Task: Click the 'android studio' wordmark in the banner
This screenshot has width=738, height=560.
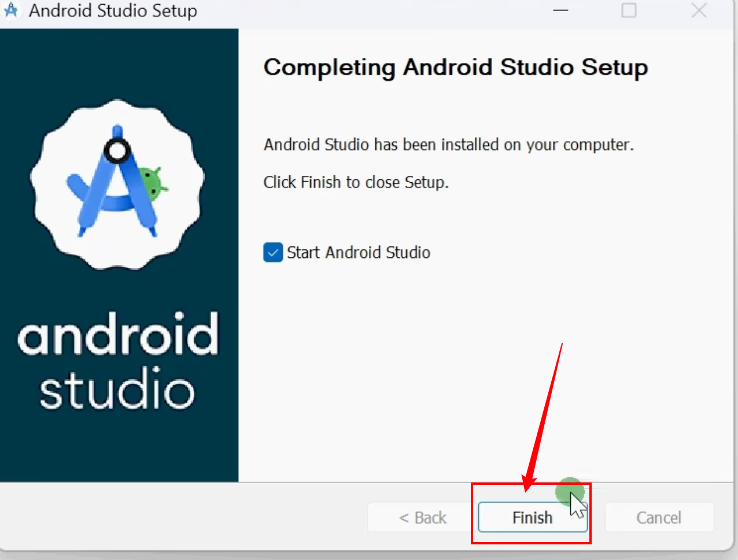Action: coord(118,360)
